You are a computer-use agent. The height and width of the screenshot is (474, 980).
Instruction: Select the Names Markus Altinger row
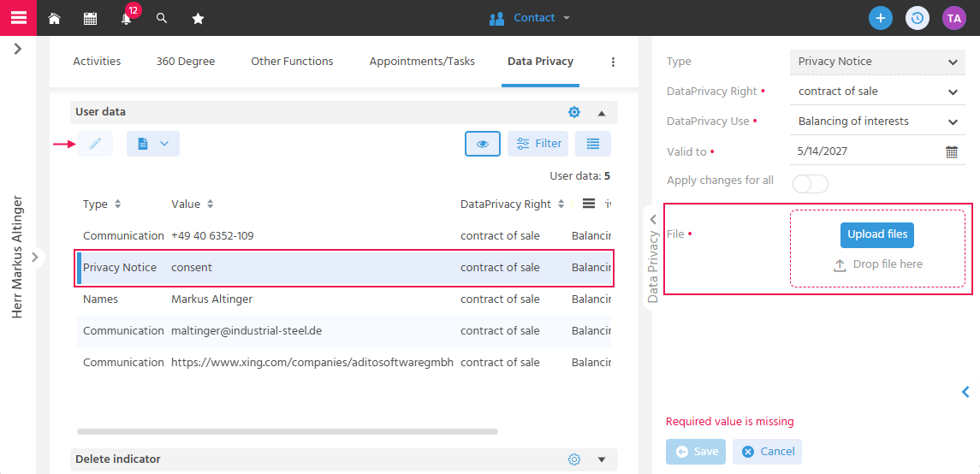click(344, 299)
